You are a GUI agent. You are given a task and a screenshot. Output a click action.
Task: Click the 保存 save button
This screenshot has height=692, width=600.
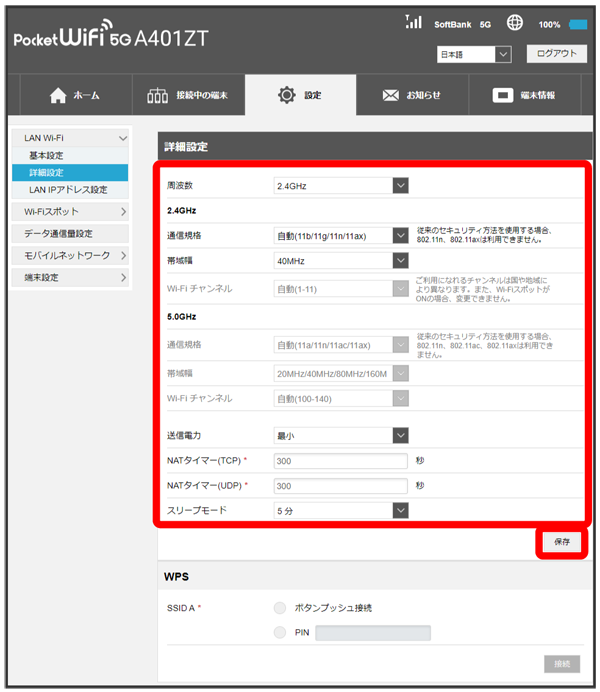[561, 541]
